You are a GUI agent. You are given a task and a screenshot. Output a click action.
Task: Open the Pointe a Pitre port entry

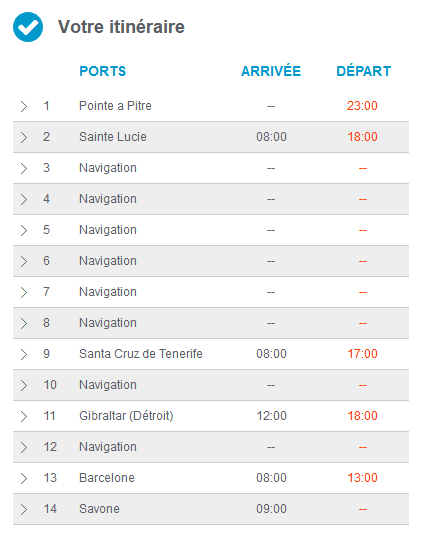tap(115, 106)
